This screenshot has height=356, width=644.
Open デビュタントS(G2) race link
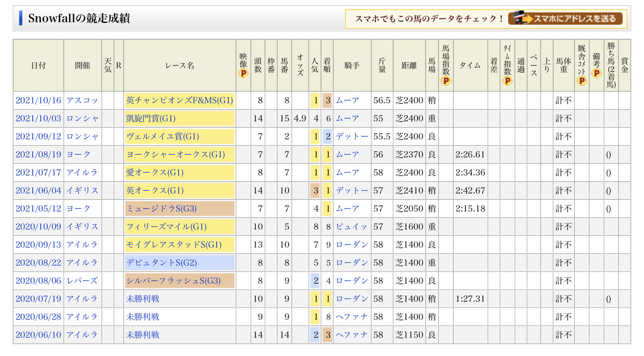pos(161,263)
